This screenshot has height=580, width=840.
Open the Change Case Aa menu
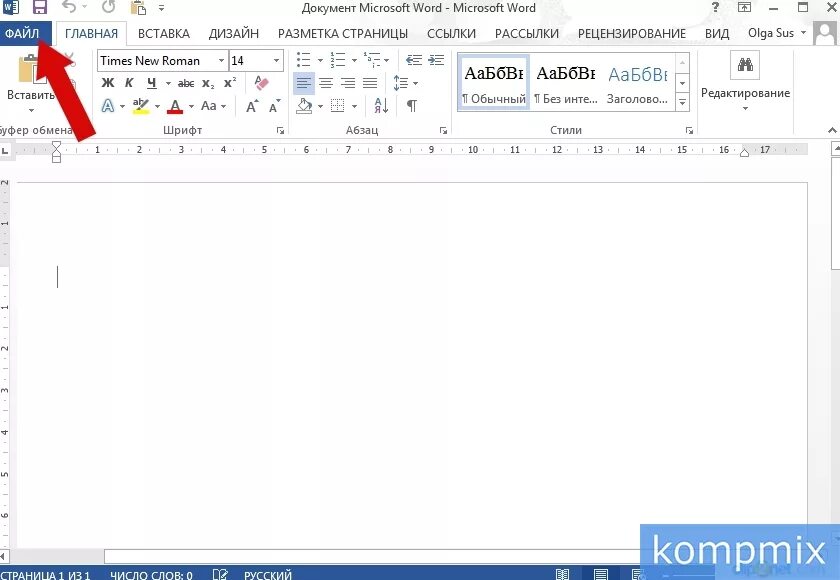213,106
